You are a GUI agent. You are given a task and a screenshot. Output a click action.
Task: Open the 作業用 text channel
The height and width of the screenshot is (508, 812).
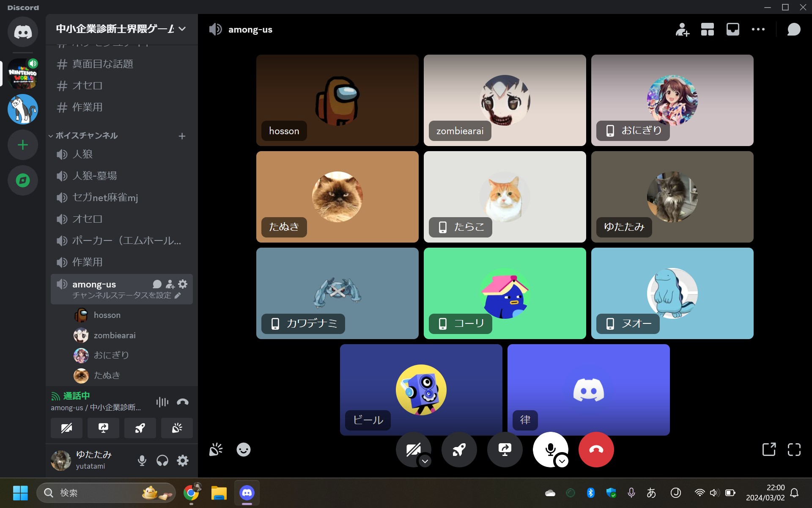click(x=121, y=107)
